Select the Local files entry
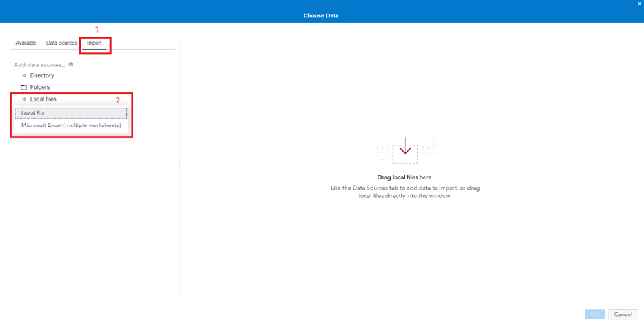 (43, 99)
